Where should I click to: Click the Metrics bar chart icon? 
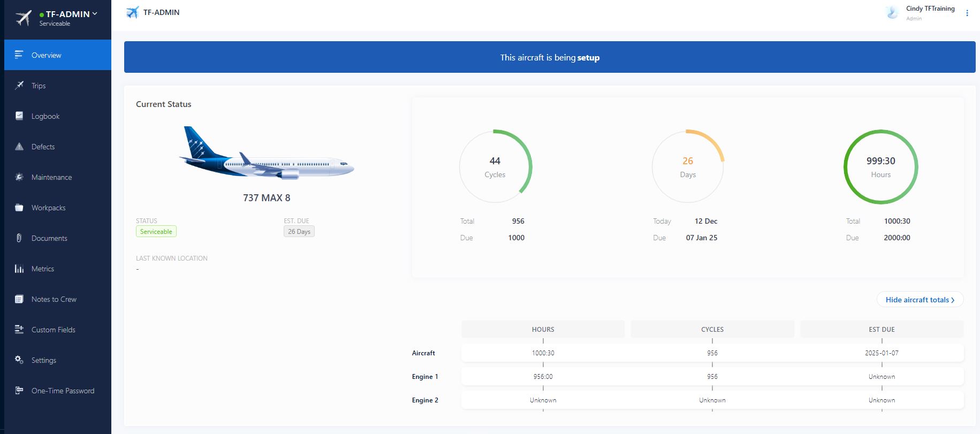tap(19, 269)
